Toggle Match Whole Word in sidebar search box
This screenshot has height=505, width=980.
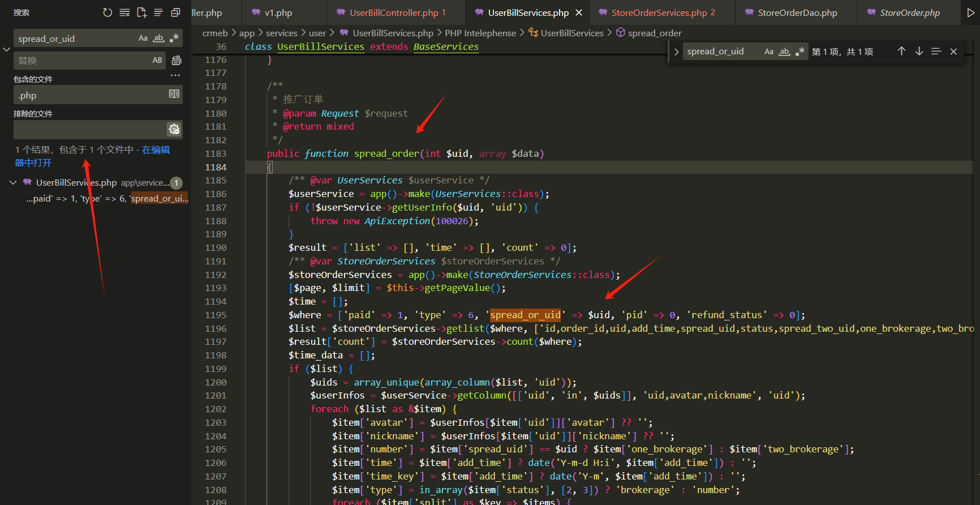(158, 38)
